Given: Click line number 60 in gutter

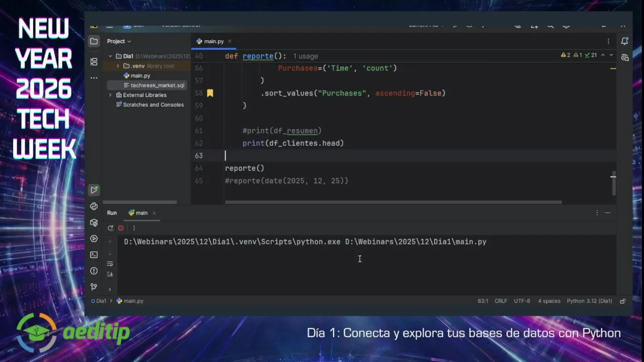Looking at the screenshot, I should (199, 118).
